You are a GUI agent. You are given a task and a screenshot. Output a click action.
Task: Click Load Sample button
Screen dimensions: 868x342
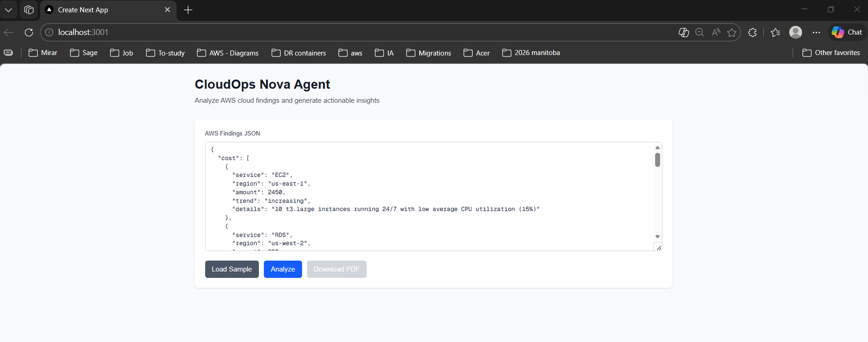(232, 269)
